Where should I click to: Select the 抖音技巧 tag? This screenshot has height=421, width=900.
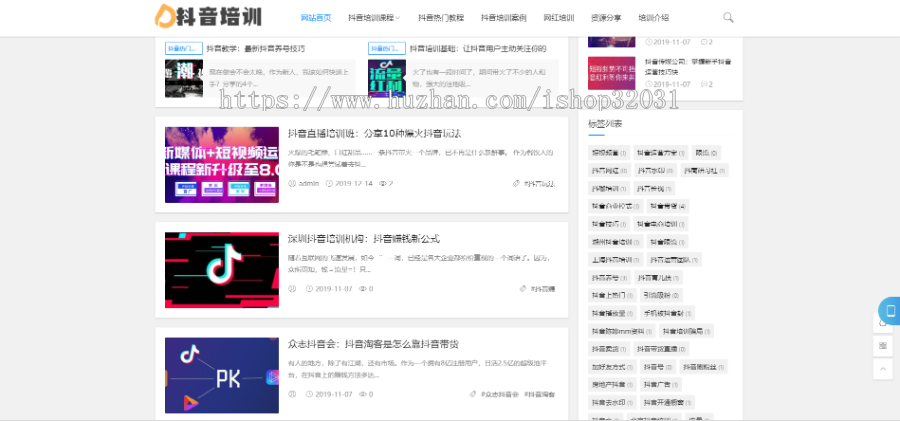point(609,224)
